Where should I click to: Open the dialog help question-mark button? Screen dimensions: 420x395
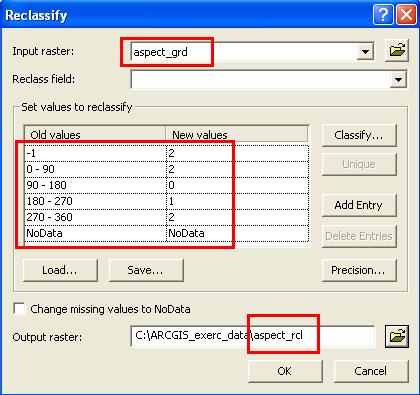pyautogui.click(x=383, y=15)
